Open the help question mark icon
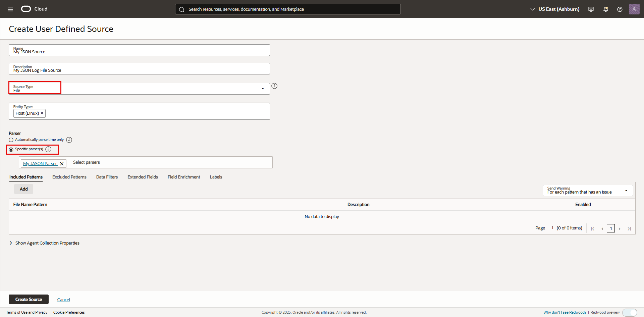The image size is (644, 317). click(620, 9)
